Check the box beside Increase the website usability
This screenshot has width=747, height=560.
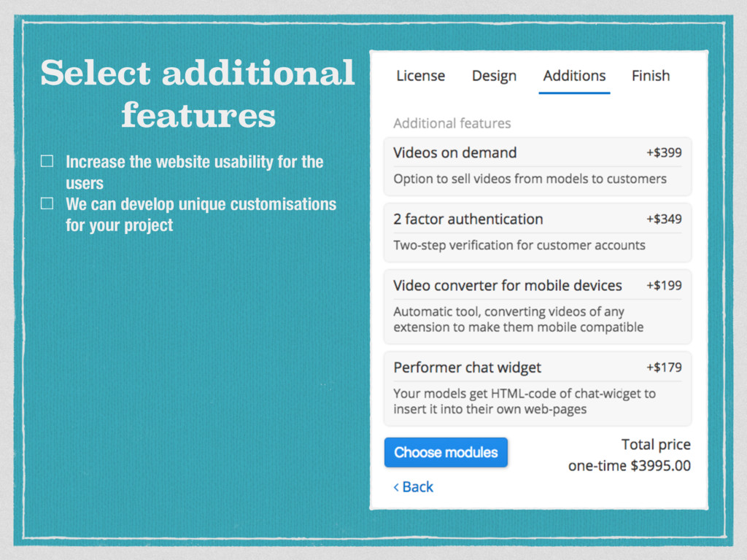[47, 162]
